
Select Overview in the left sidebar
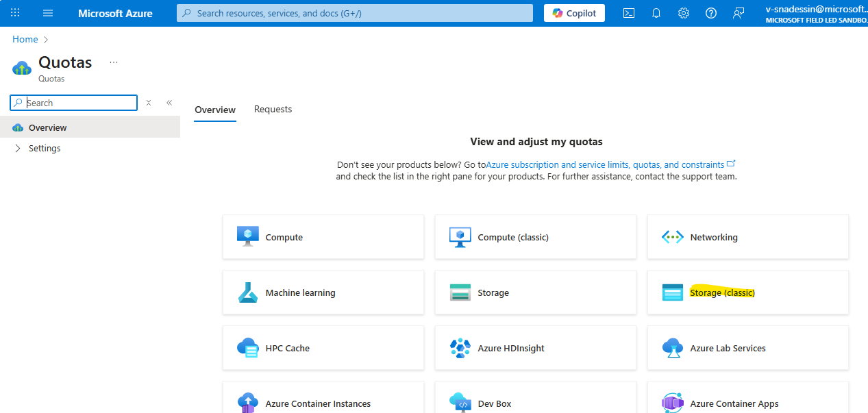point(90,127)
